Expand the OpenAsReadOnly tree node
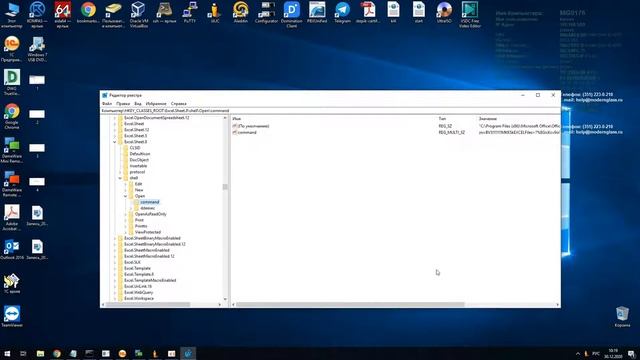This screenshot has width=640, height=360. 125,214
